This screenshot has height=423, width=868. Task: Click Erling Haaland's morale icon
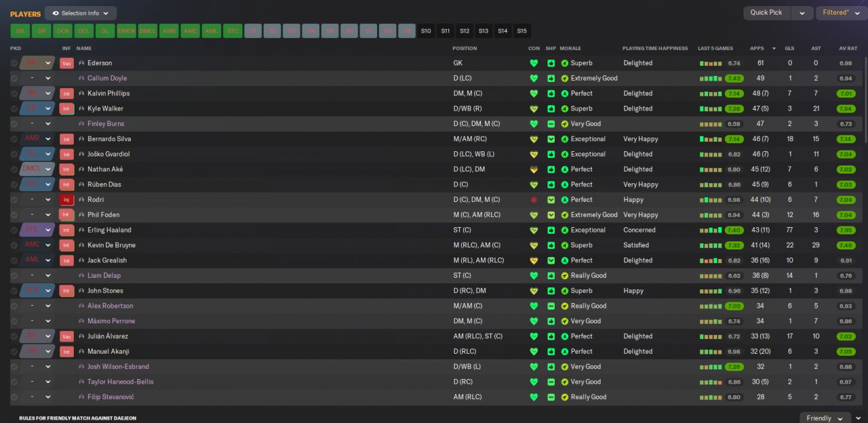[565, 230]
